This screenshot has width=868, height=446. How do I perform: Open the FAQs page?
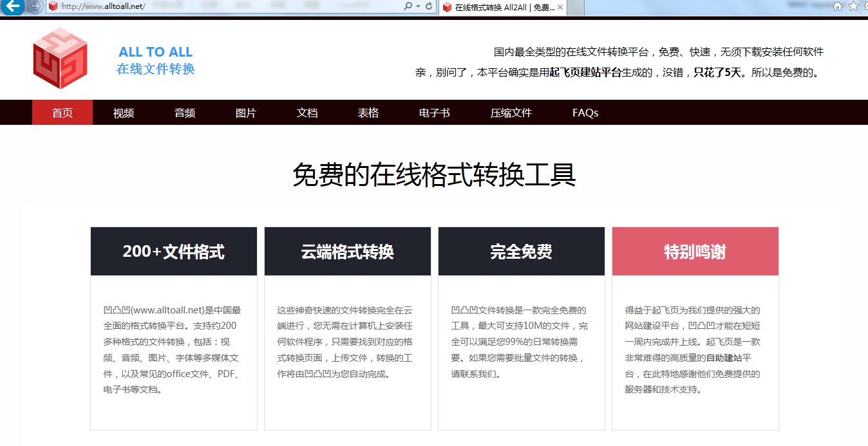point(585,113)
